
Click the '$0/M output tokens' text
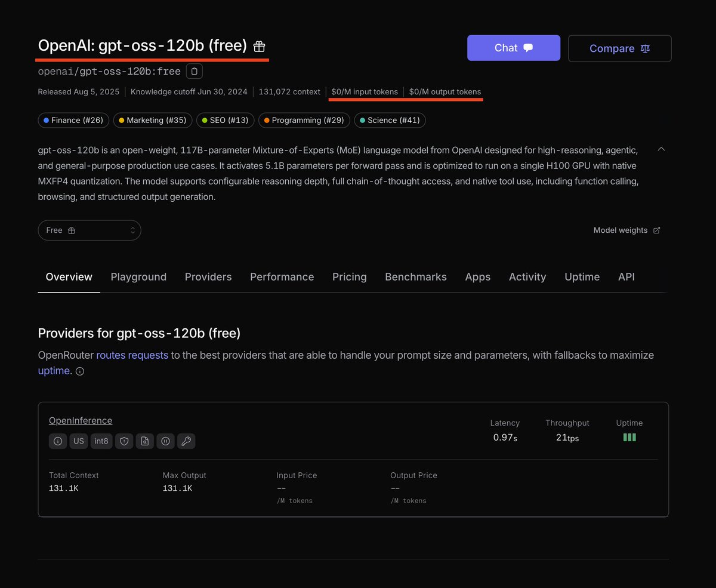click(x=445, y=92)
